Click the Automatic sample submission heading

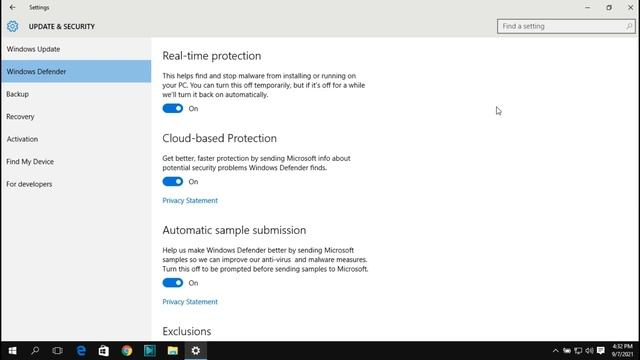click(234, 230)
